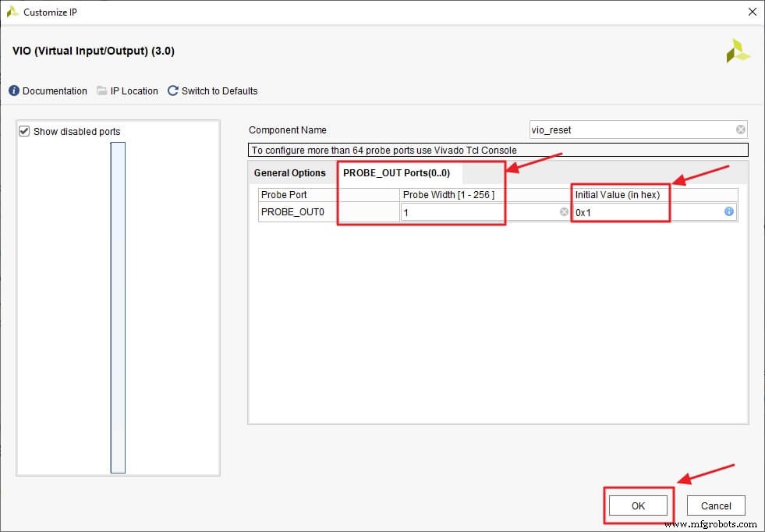Switch to the General Options tab
The height and width of the screenshot is (532, 765).
290,172
